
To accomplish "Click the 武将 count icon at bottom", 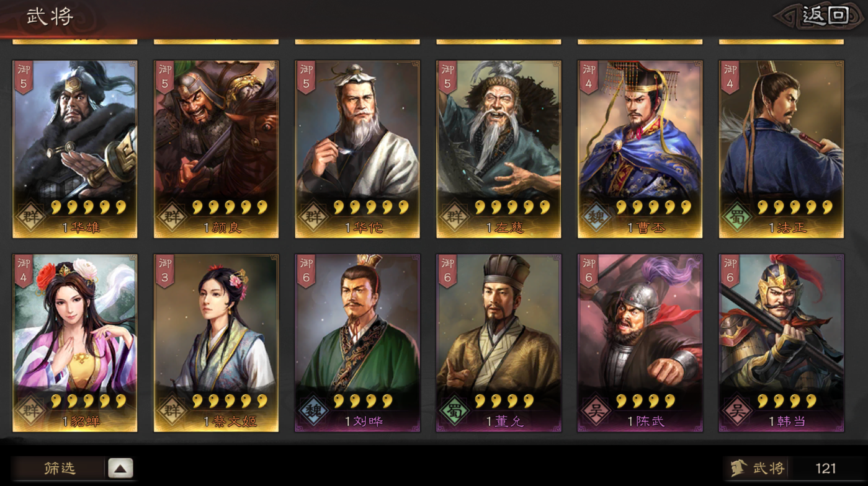I will point(738,468).
